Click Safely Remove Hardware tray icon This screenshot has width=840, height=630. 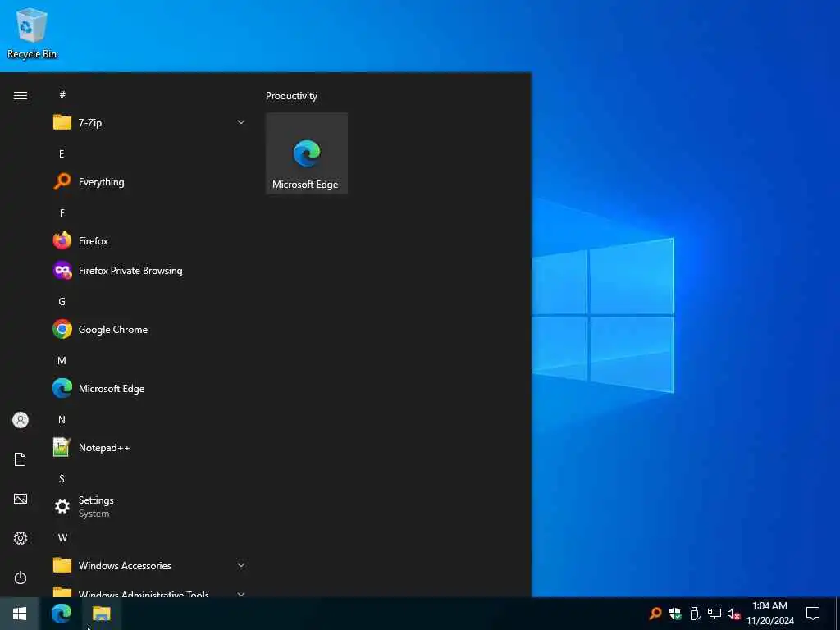pyautogui.click(x=695, y=614)
